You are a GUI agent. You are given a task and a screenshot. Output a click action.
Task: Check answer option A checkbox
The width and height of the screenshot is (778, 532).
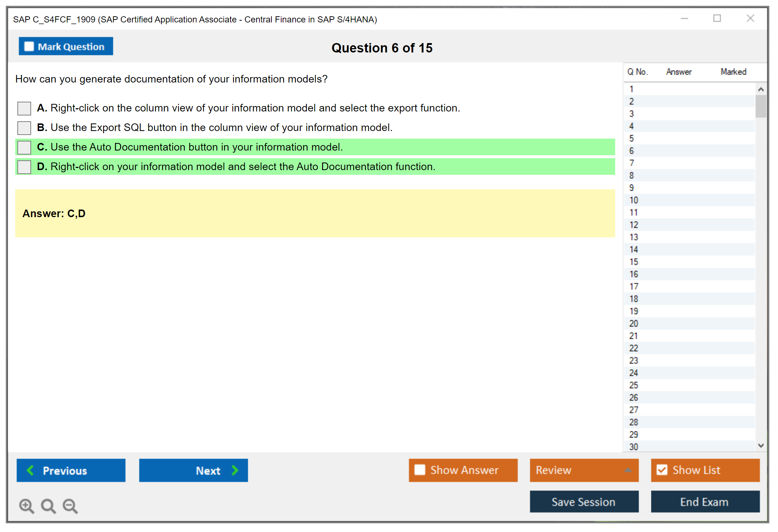[x=24, y=108]
